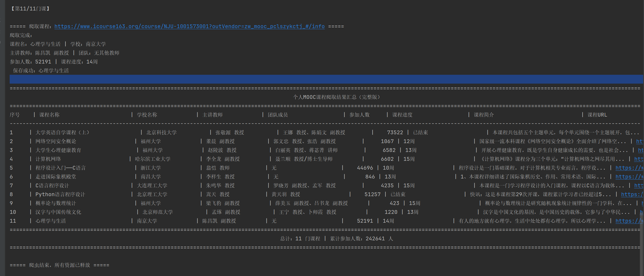Click school name 北京科技大学
The height and width of the screenshot is (276, 644).
pyautogui.click(x=161, y=132)
